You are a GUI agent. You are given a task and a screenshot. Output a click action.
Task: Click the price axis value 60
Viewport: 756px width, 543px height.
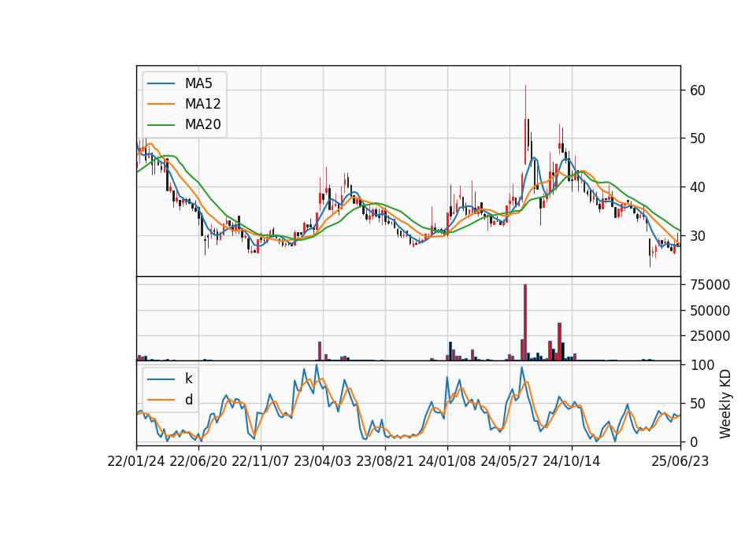coord(697,90)
